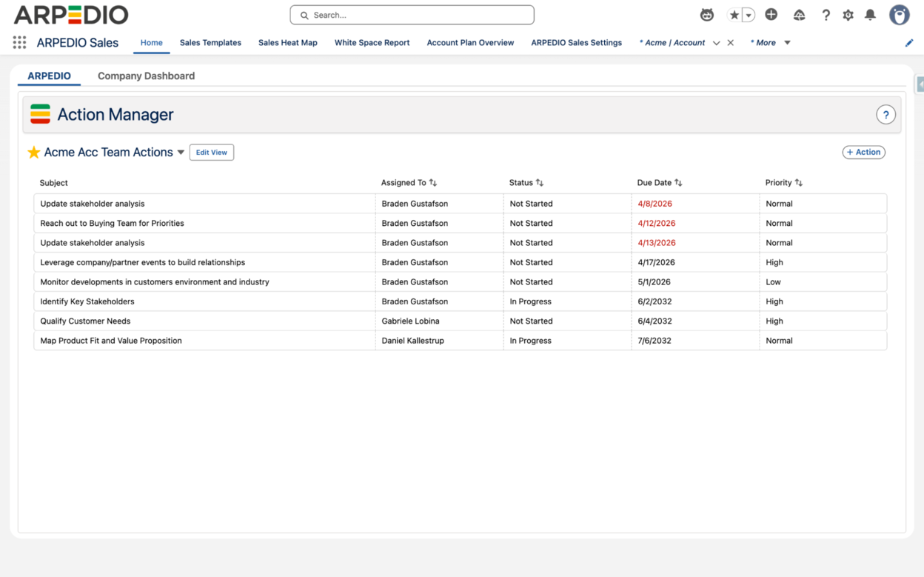This screenshot has width=924, height=577.
Task: Click the Astro guidance center icon
Action: (x=707, y=15)
